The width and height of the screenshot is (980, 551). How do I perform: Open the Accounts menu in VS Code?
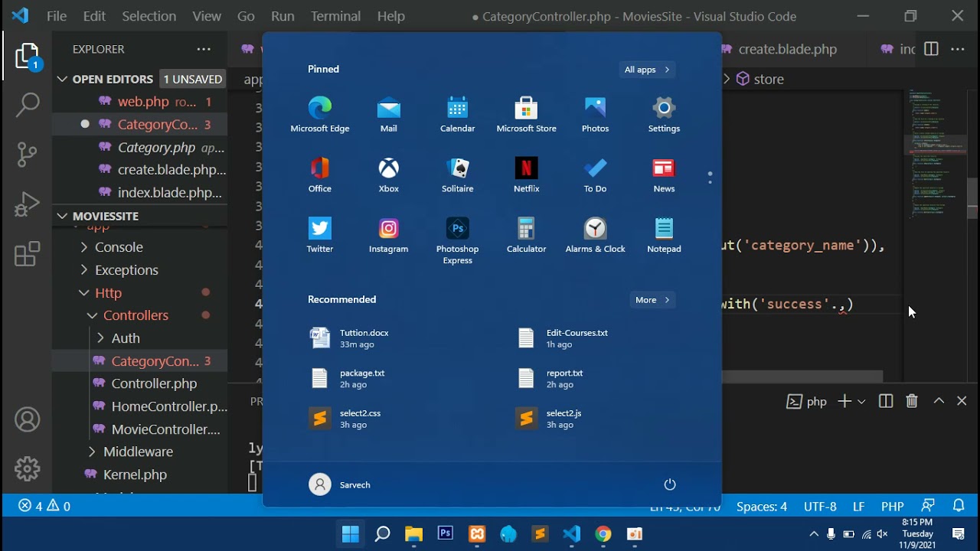pyautogui.click(x=28, y=420)
